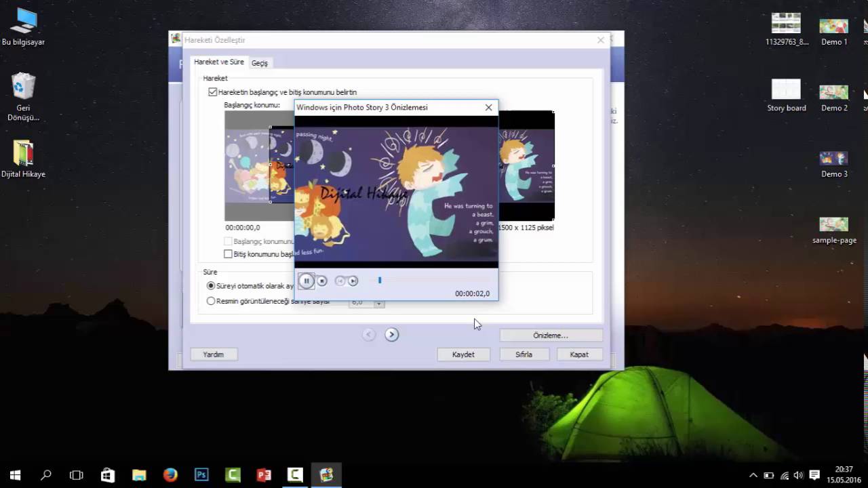868x488 pixels.
Task: Open the Windows Start menu
Action: coord(15,475)
